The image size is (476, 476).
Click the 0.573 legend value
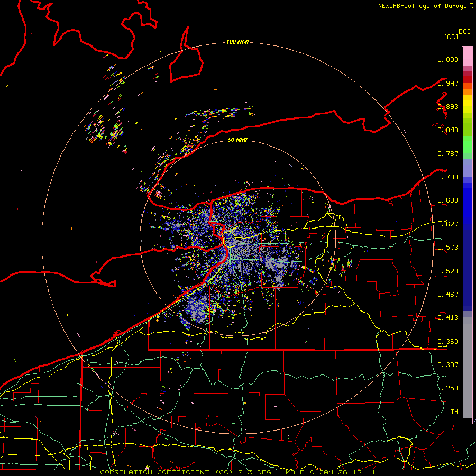pyautogui.click(x=448, y=248)
